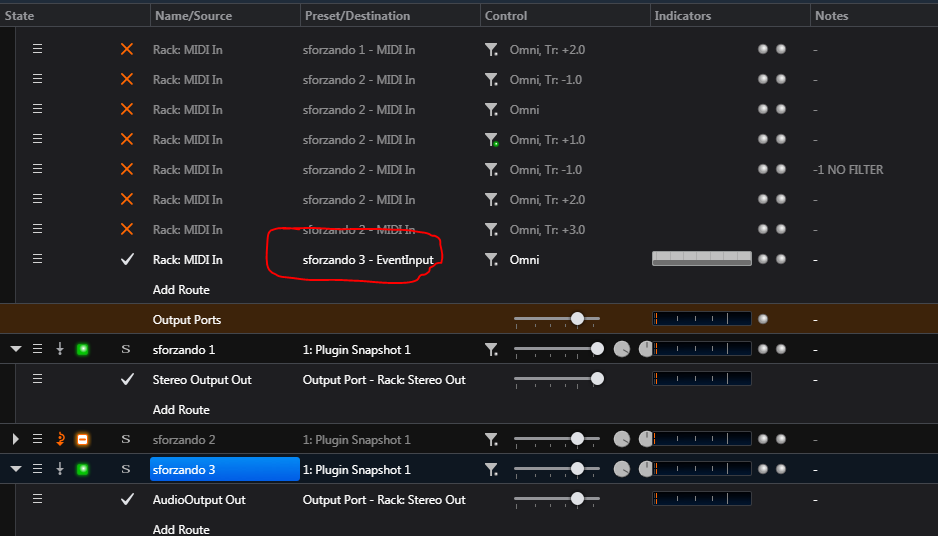Open the row menu icon for the sforzando 3 EventInput route
938x536 pixels.
(x=37, y=259)
